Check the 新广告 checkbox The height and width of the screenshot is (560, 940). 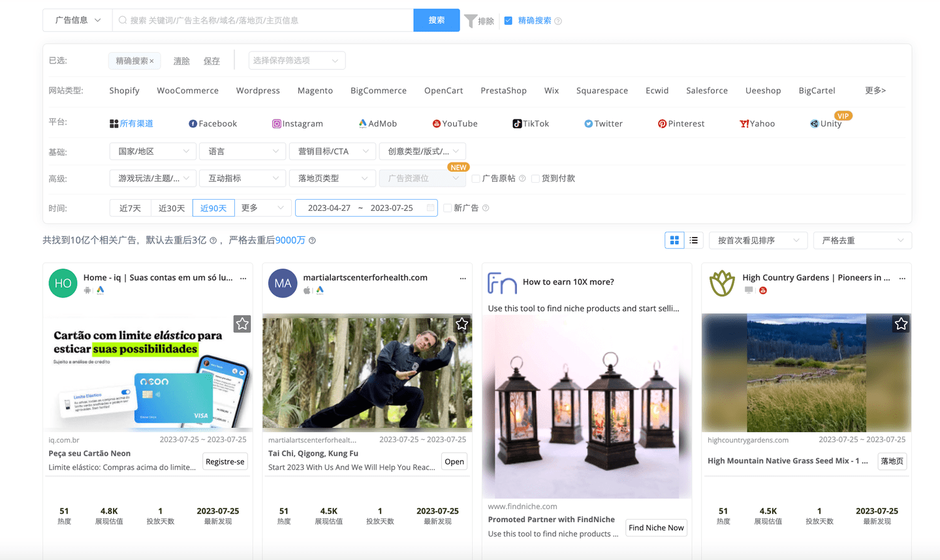447,208
